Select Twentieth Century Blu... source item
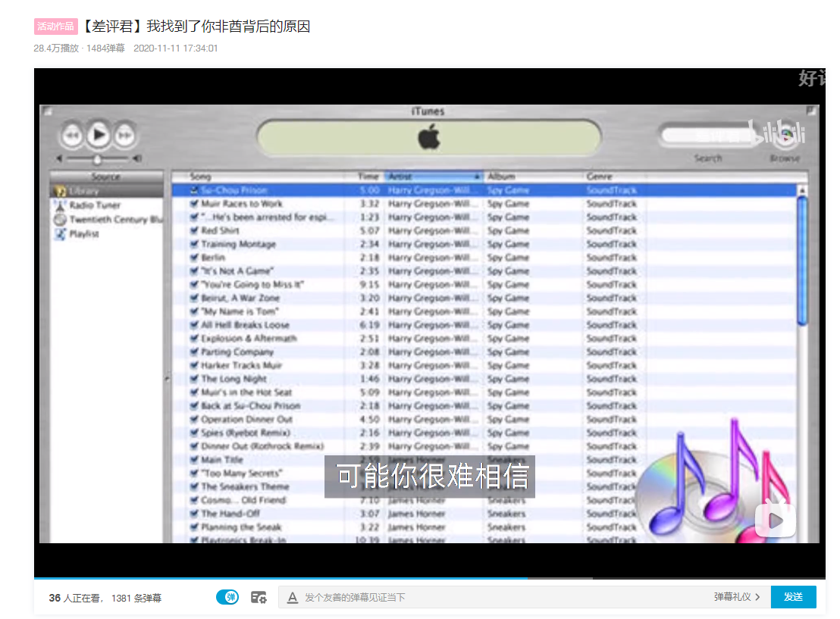Image resolution: width=840 pixels, height=619 pixels. point(106,220)
